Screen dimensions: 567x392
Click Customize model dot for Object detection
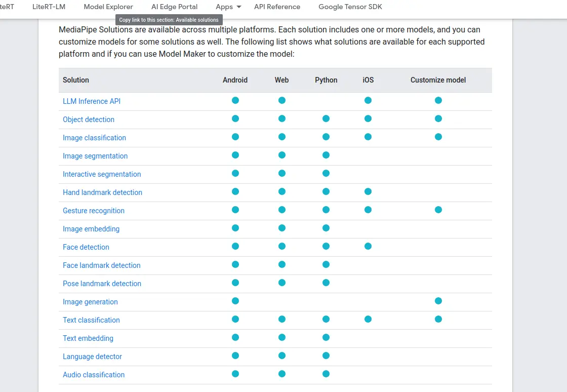[x=438, y=119]
